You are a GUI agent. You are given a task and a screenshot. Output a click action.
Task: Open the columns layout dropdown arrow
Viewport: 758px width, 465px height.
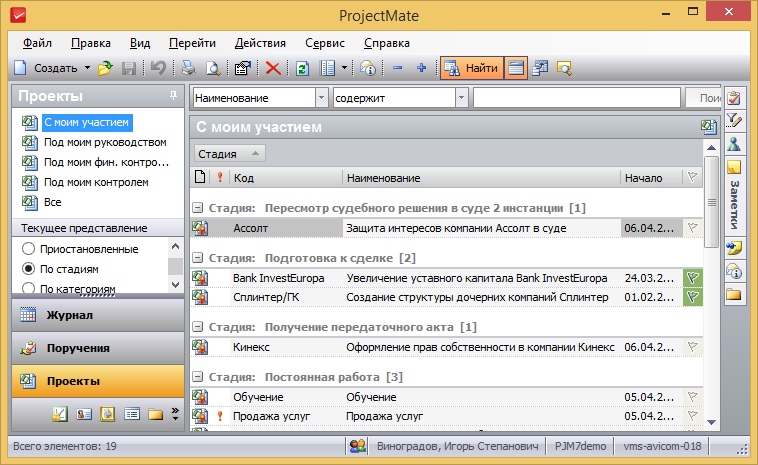(x=344, y=68)
